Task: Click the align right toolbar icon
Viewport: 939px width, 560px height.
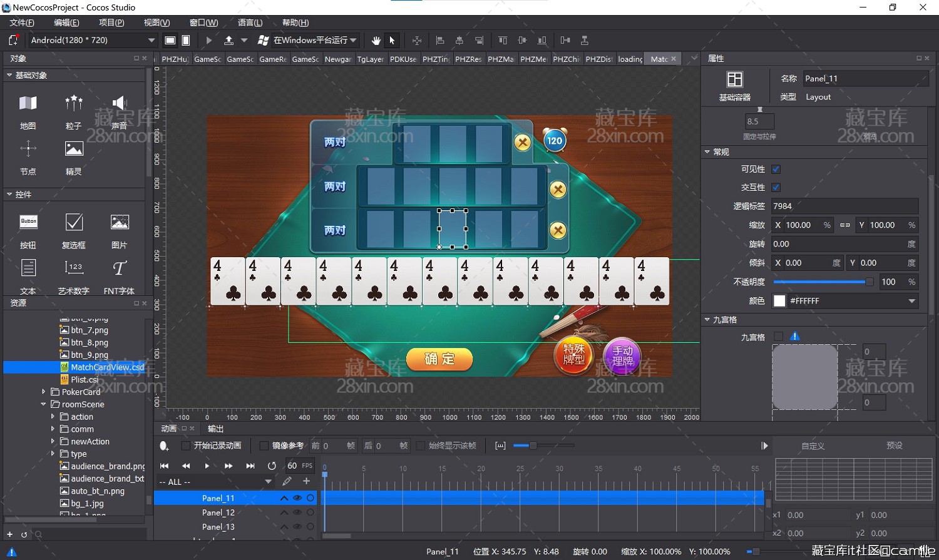Action: point(479,40)
